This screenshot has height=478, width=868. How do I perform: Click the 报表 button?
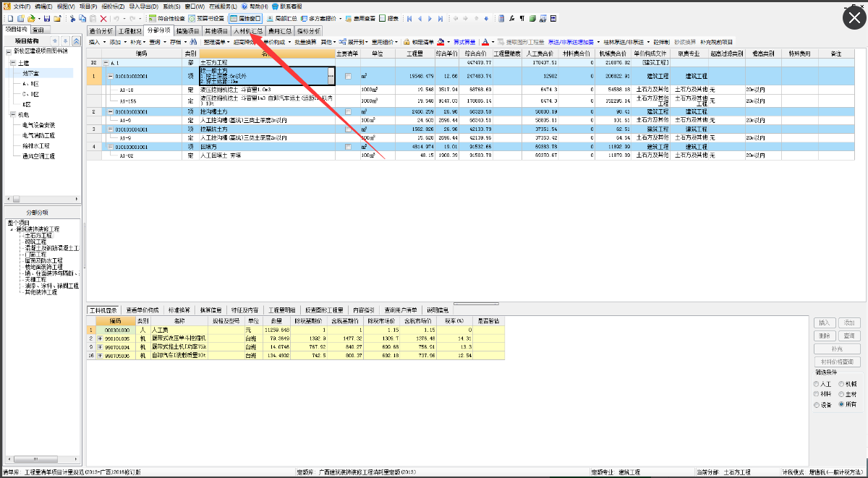(x=388, y=18)
